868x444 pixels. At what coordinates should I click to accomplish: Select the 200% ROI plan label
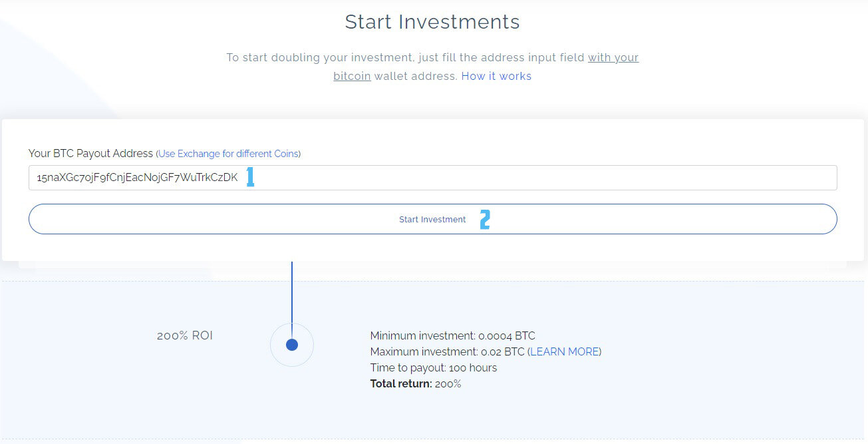(185, 335)
